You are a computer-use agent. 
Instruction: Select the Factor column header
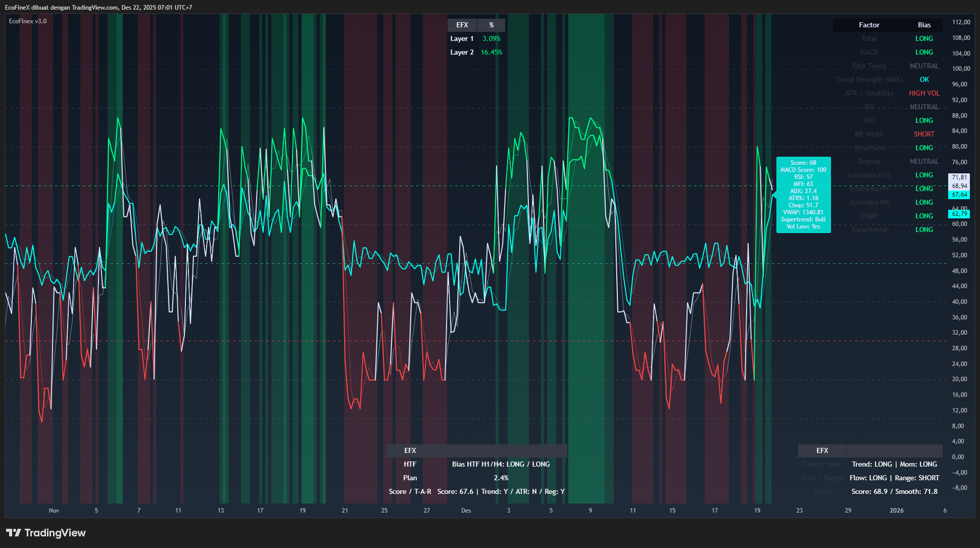coord(869,25)
